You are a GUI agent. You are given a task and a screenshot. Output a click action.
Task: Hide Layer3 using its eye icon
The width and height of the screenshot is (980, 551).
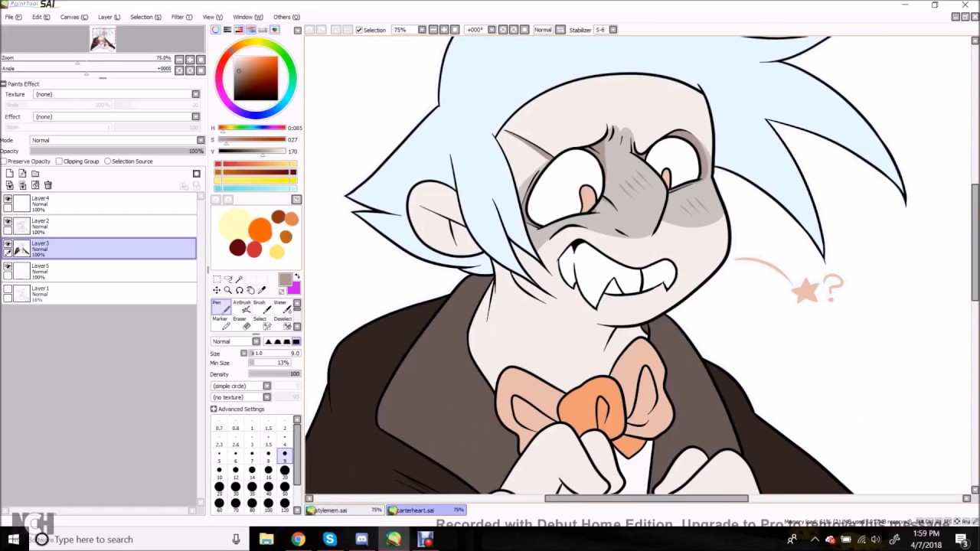[x=8, y=244]
